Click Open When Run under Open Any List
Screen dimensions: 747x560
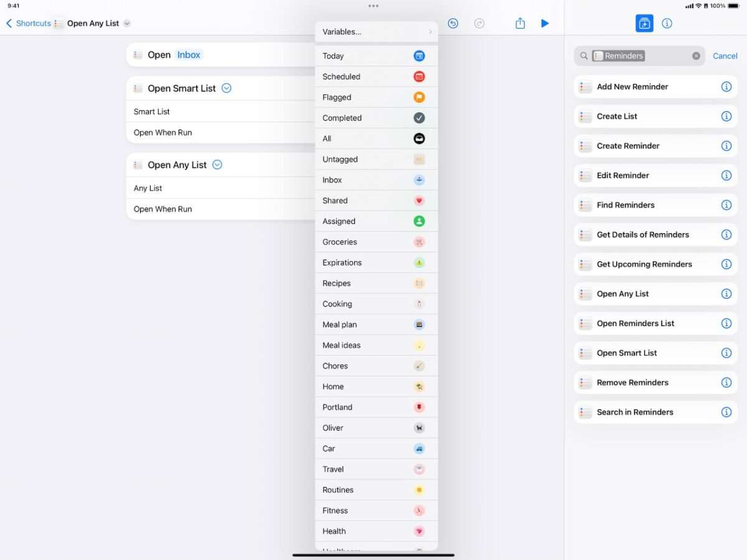coord(221,209)
